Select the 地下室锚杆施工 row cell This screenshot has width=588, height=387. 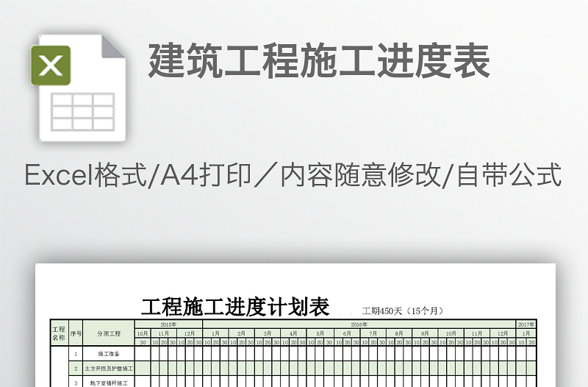(x=109, y=382)
